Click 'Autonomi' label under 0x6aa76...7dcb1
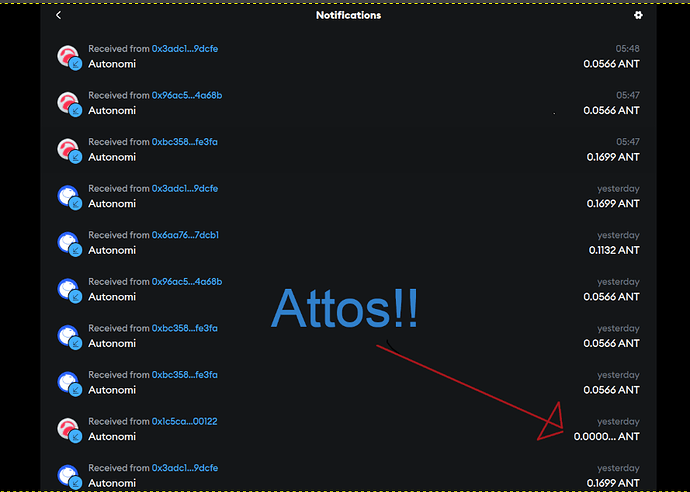 (112, 250)
